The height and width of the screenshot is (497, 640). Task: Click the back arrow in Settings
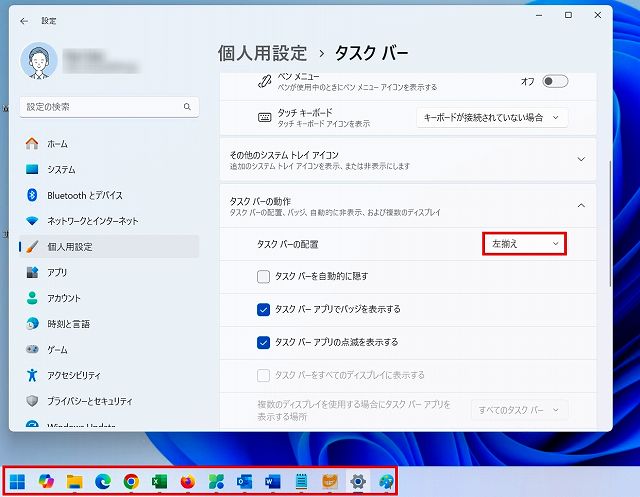point(24,20)
